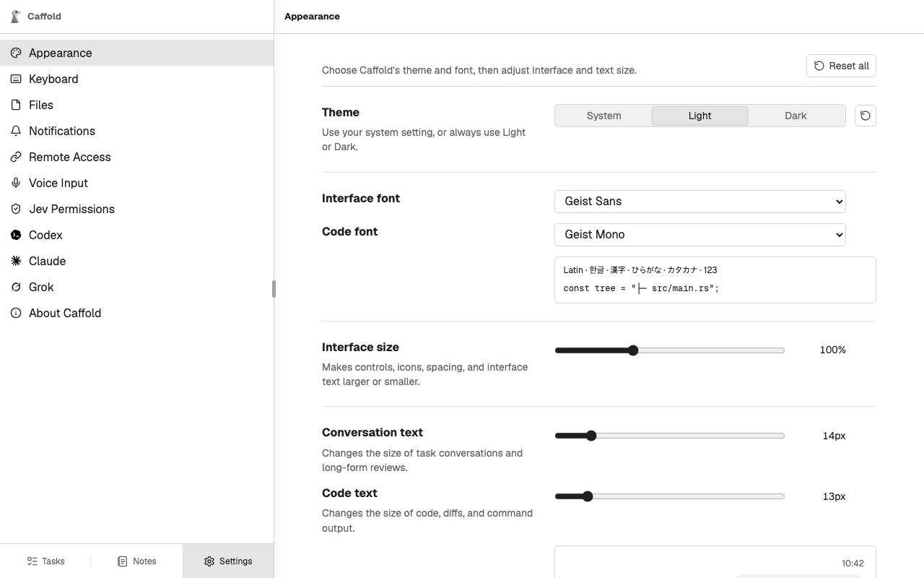Open Claude settings
924x578 pixels.
tap(136, 261)
